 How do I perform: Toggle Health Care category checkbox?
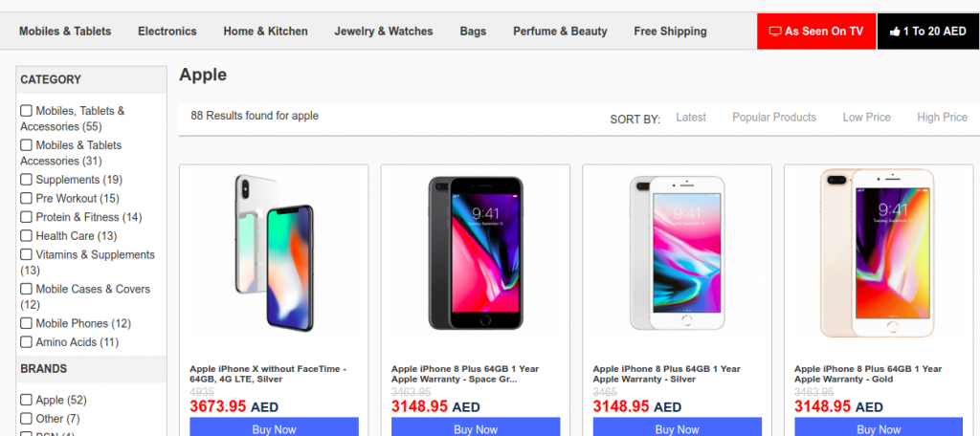coord(27,236)
